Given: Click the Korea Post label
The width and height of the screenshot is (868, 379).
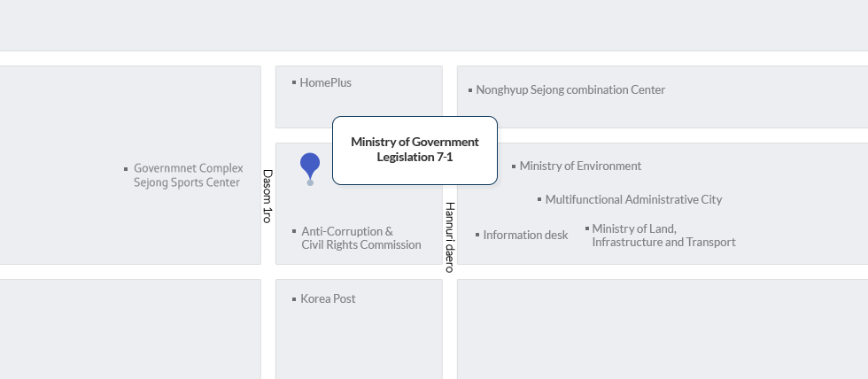Looking at the screenshot, I should 328,298.
